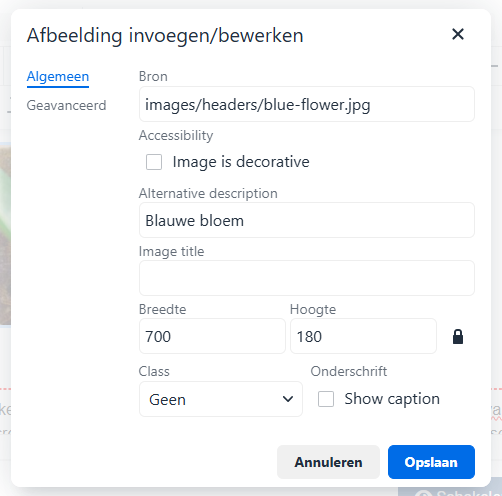This screenshot has height=496, width=502.
Task: Toggle the constrain proportions lock icon
Action: [x=458, y=336]
